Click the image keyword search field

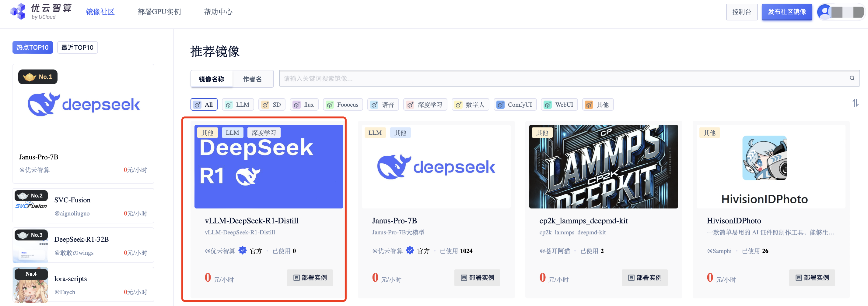click(x=563, y=78)
